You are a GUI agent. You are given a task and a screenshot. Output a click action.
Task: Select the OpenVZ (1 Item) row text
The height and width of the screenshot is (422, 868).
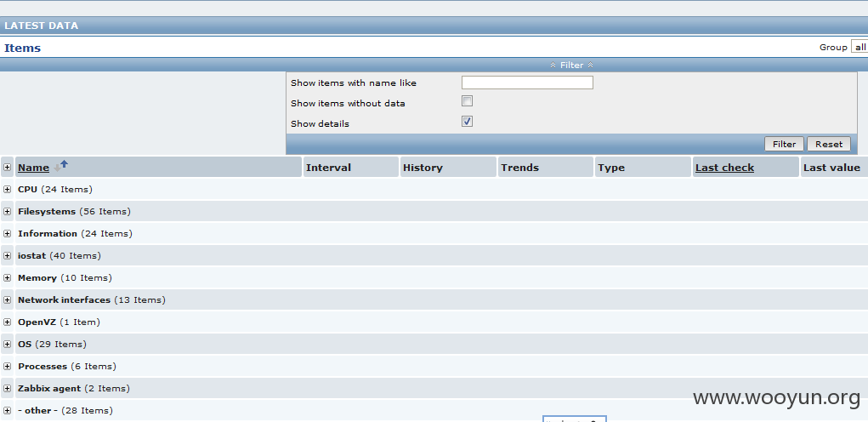[x=59, y=322]
